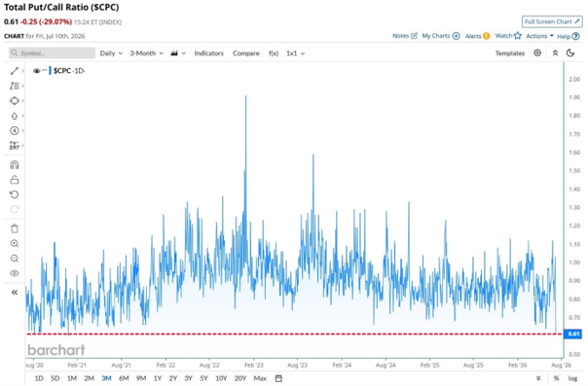Open the Actions dropdown
Image resolution: width=588 pixels, height=386 pixels.
(539, 36)
